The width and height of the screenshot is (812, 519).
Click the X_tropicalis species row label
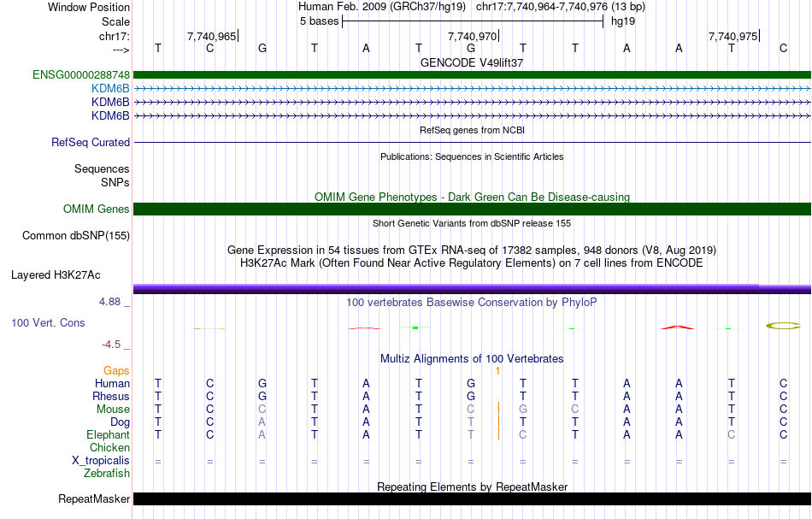point(101,461)
